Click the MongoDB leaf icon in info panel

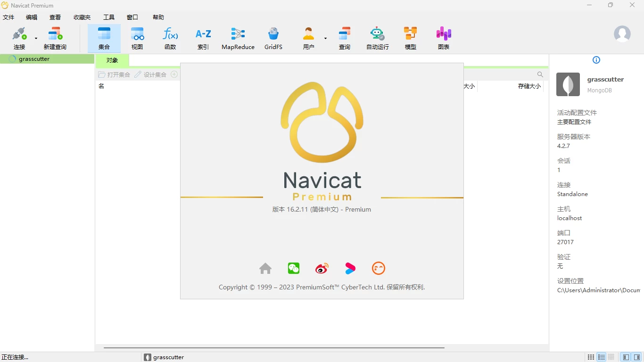point(568,84)
